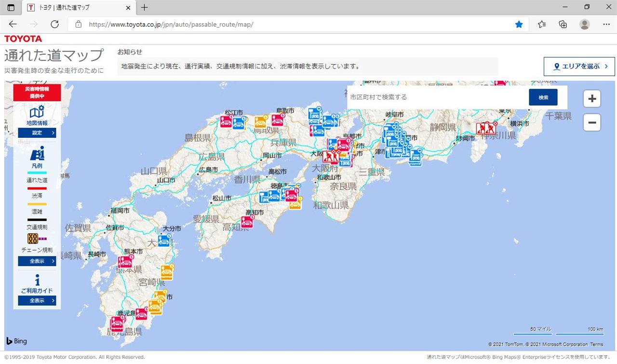Open the browser Collections icon
Screen dimensions: 617x364
click(x=563, y=24)
